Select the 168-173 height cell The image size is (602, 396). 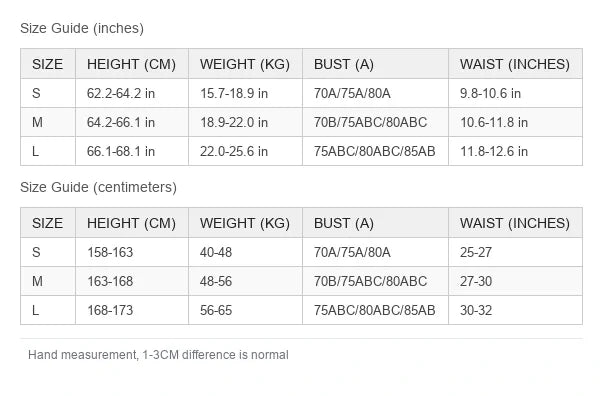click(132, 310)
